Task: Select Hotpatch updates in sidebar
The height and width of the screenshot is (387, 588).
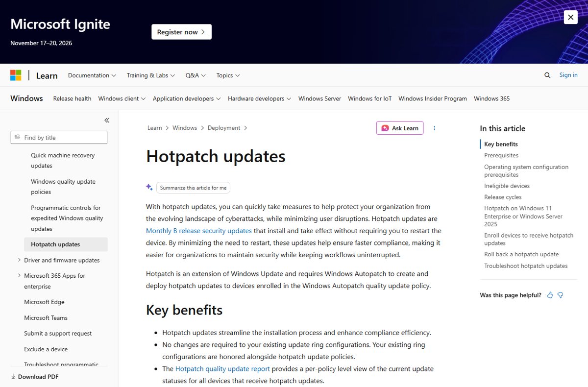Action: (66, 244)
